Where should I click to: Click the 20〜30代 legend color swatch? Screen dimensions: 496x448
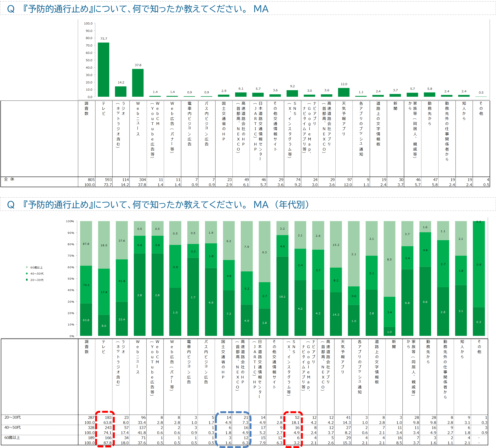(27, 280)
